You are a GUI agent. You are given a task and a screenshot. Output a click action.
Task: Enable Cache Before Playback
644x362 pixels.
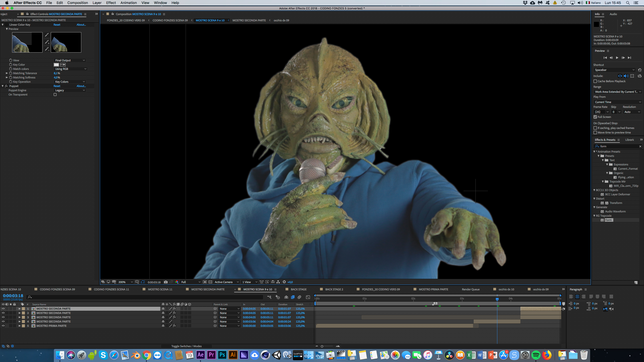pos(595,81)
